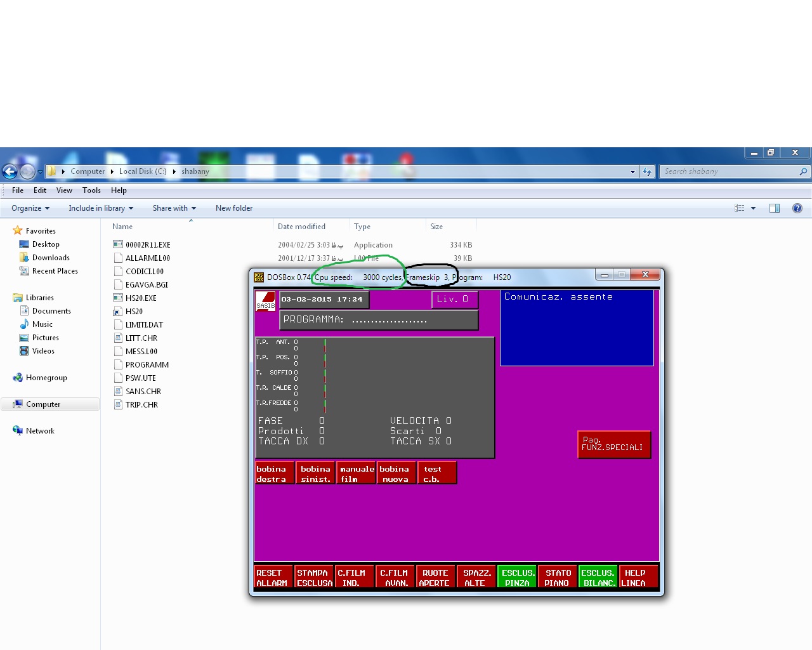Image resolution: width=812 pixels, height=650 pixels.
Task: Open Explorer help question icon
Action: tap(797, 208)
